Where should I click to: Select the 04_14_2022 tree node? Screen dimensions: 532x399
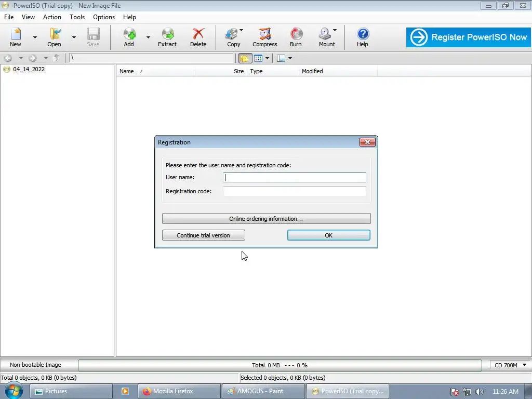[x=29, y=69]
